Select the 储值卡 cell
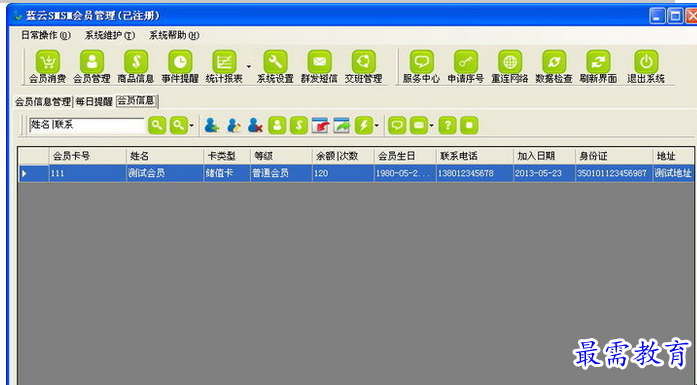Screen dimensions: 697x385 click(227, 173)
